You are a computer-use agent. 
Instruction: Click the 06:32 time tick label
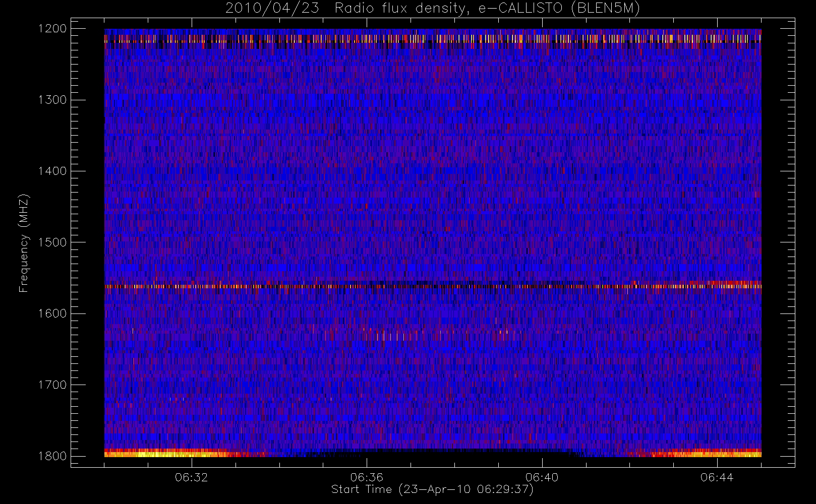point(192,477)
